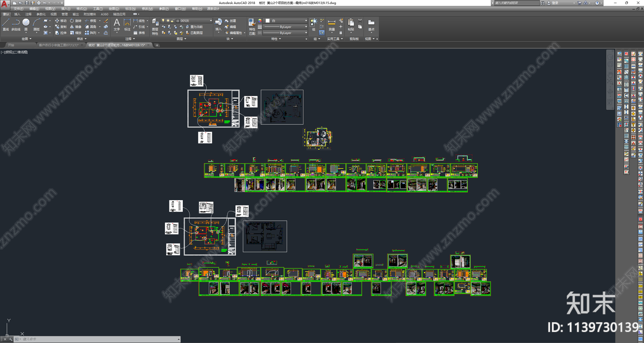Click the 表格 (Table) tool
Viewport: 644px width, 343px height.
click(139, 33)
